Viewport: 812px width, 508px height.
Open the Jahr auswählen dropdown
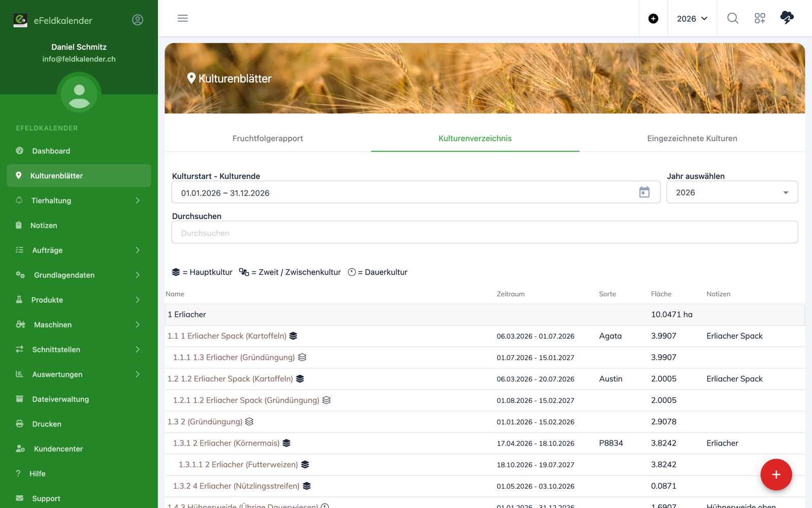(732, 193)
